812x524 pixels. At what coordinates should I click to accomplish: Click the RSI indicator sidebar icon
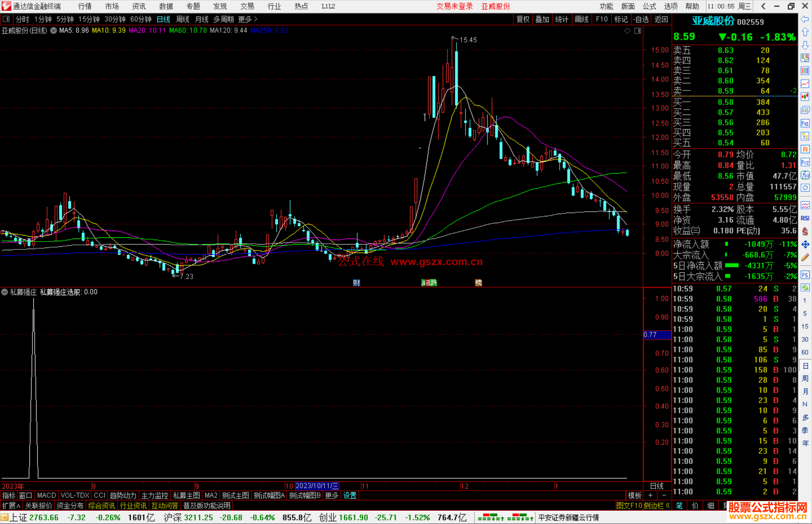point(805,218)
